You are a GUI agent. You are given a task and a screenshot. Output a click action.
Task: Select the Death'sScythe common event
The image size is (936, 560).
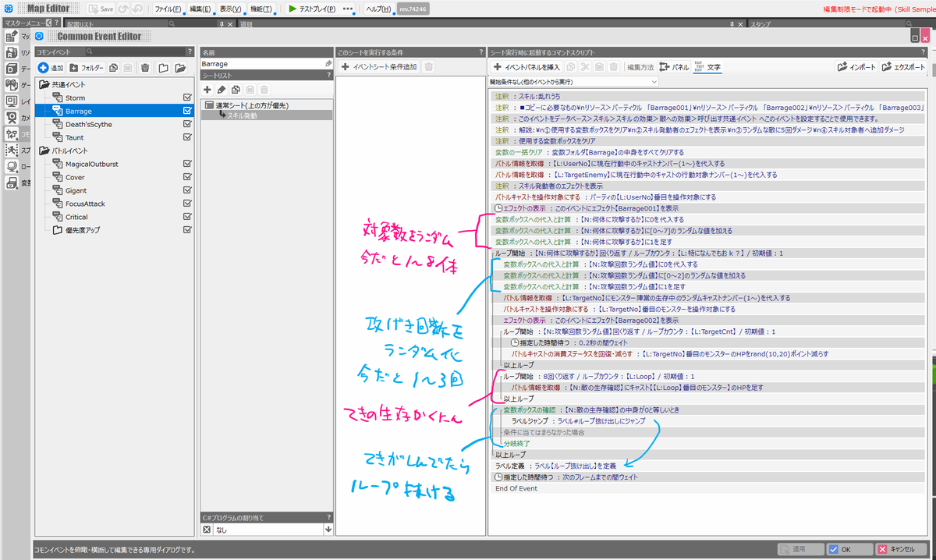click(x=88, y=125)
